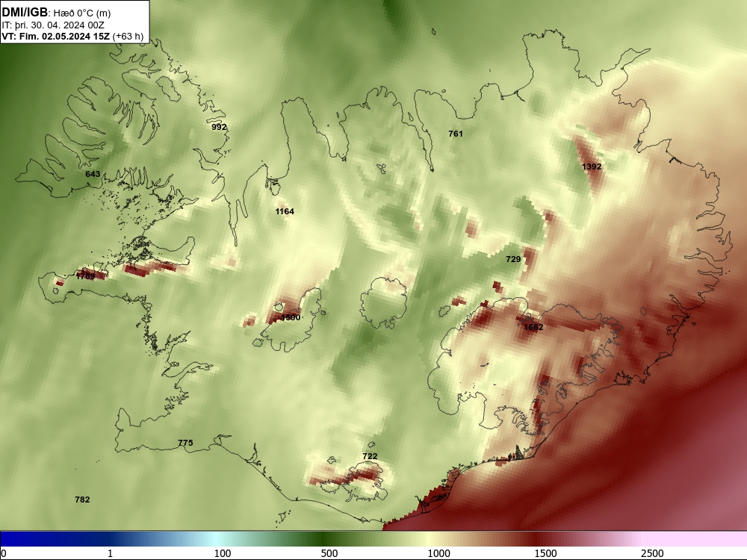Select the 729 value on the map

point(513,259)
